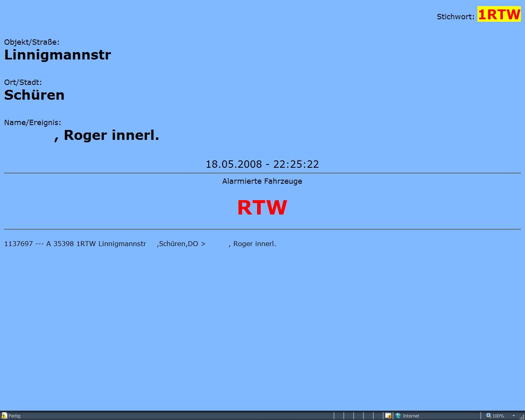This screenshot has height=420, width=525.
Task: Click the Internet security zone label
Action: tap(411, 415)
